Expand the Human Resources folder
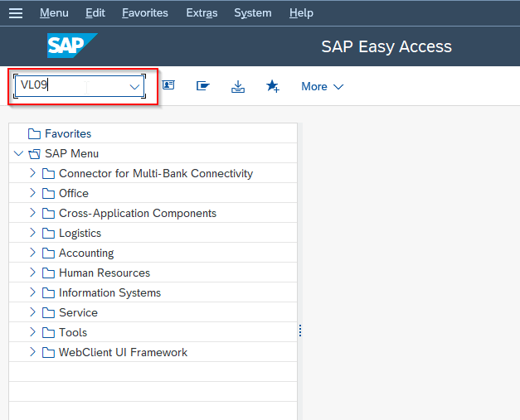Image resolution: width=520 pixels, height=420 pixels. pyautogui.click(x=32, y=273)
